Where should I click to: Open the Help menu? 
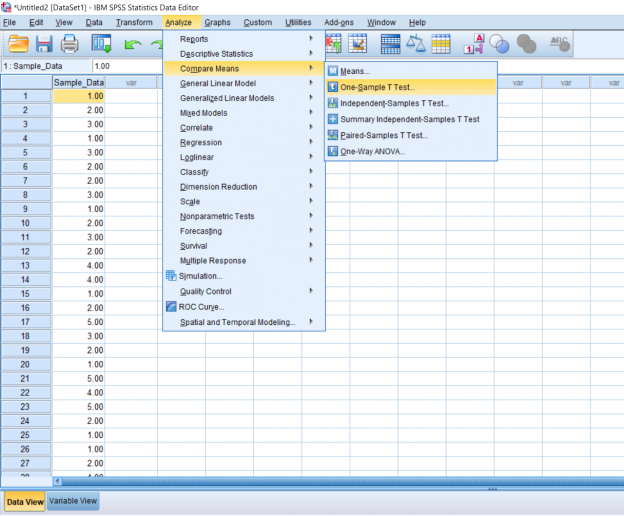(417, 22)
